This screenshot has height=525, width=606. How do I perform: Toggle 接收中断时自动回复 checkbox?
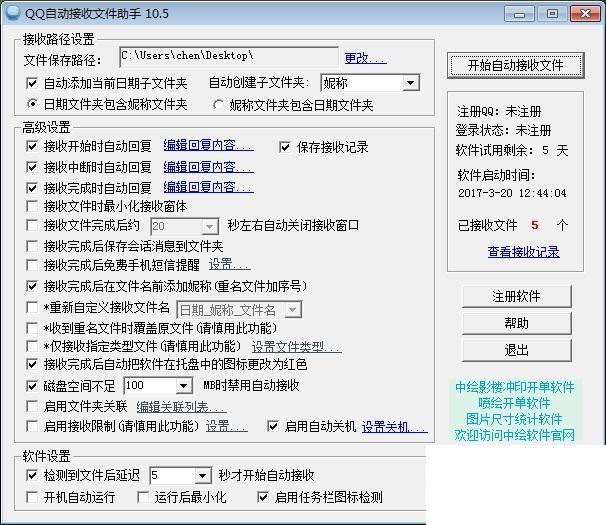click(x=32, y=167)
